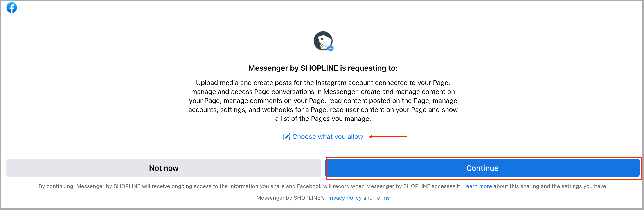Click the text about this sharing and the settings
Image resolution: width=644 pixels, height=210 pixels.
pyautogui.click(x=550, y=186)
